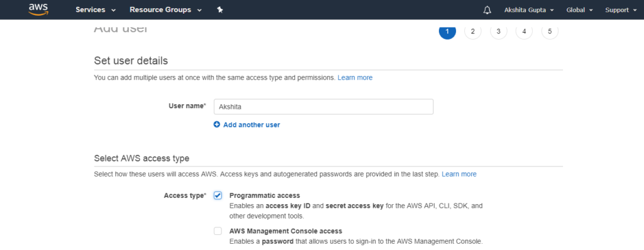The image size is (644, 250).
Task: Click the pin shortcut icon in navbar
Action: point(219,10)
